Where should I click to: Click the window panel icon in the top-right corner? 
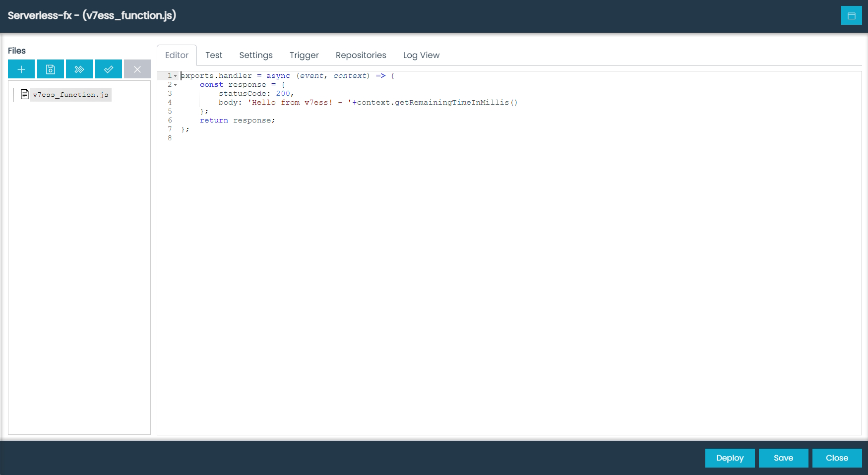tap(852, 15)
